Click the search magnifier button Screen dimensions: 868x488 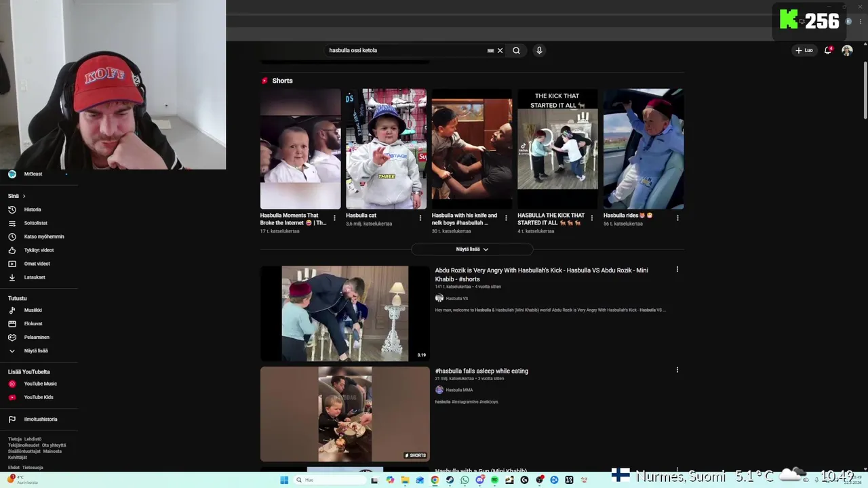516,50
